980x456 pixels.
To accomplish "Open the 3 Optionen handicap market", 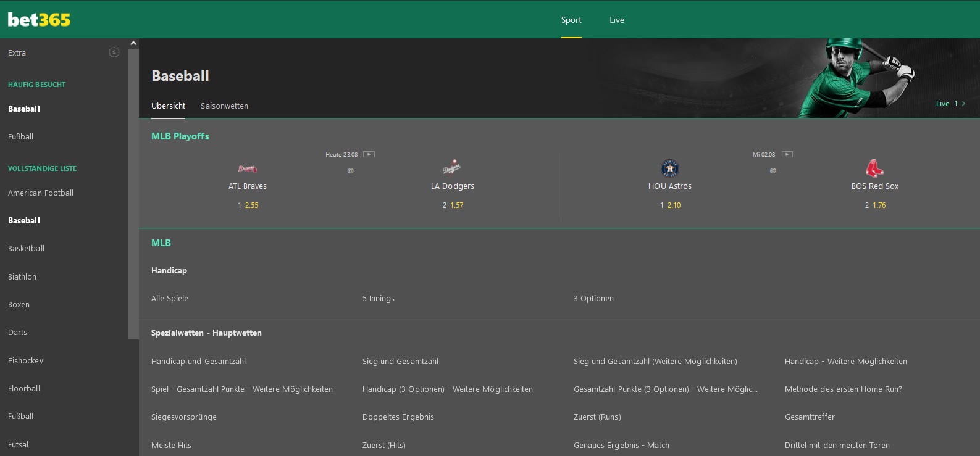I will (x=593, y=299).
